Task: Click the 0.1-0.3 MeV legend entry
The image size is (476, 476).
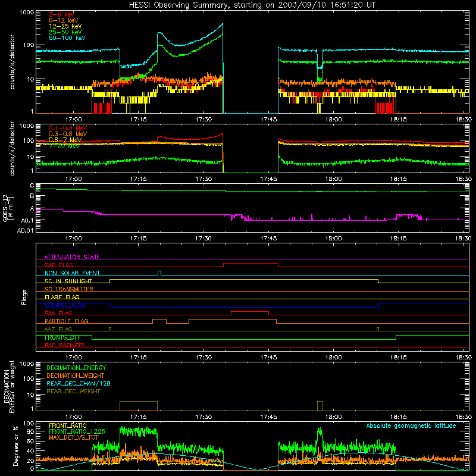Action: point(68,128)
